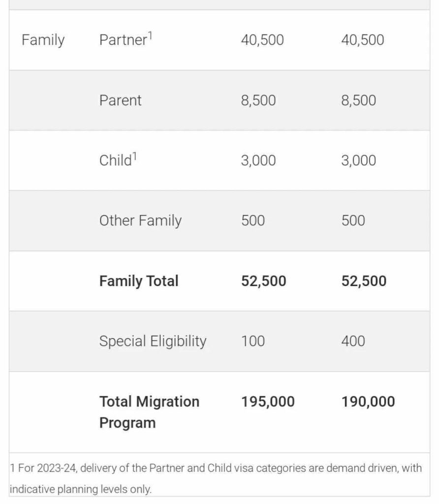439x504 pixels.
Task: Select the 195,000 total migration figure
Action: click(x=268, y=402)
